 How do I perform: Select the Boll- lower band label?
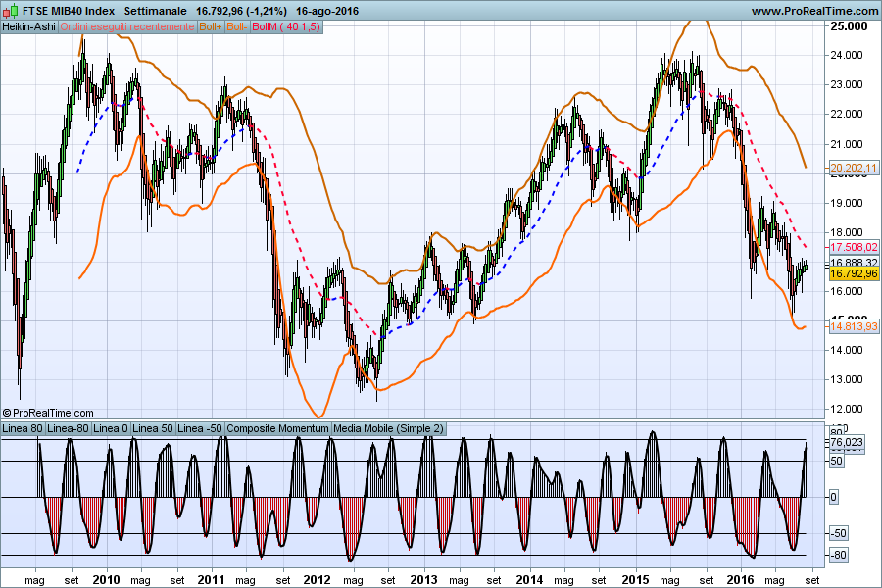tap(237, 26)
